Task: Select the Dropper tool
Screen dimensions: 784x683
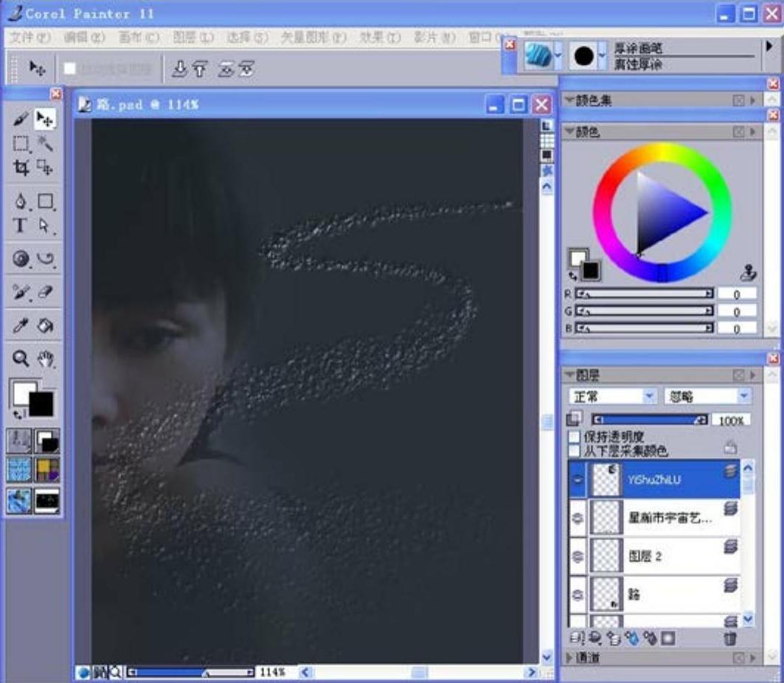Action: click(21, 325)
